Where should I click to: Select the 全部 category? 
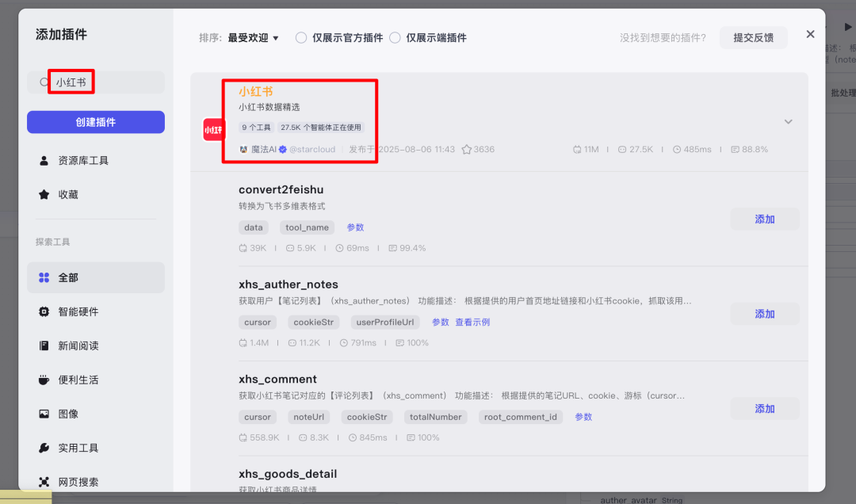pyautogui.click(x=96, y=277)
